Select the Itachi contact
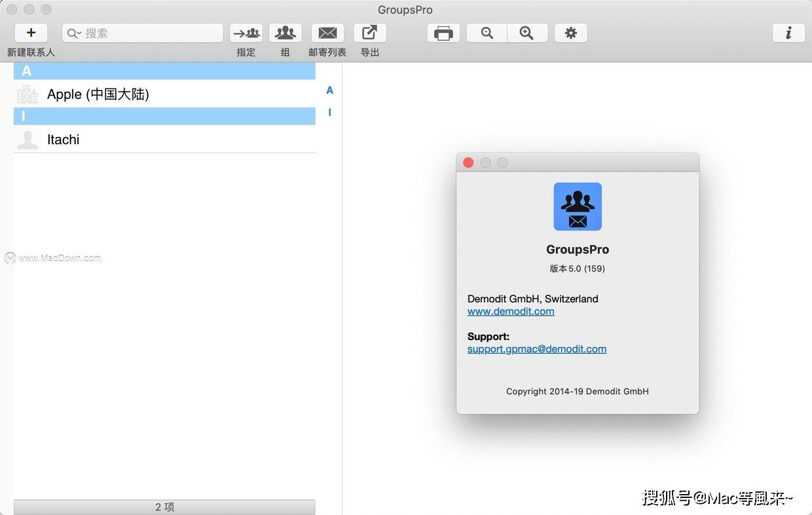Screen dimensions: 812x515 64,140
